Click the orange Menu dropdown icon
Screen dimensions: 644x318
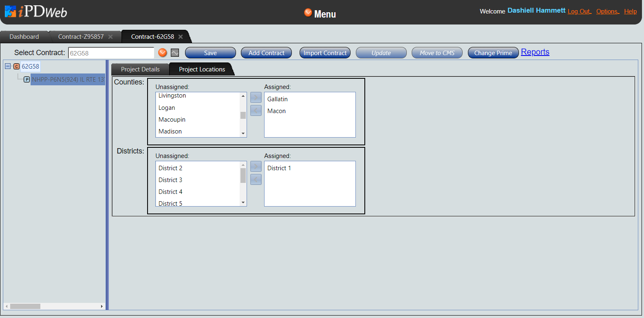pos(308,13)
